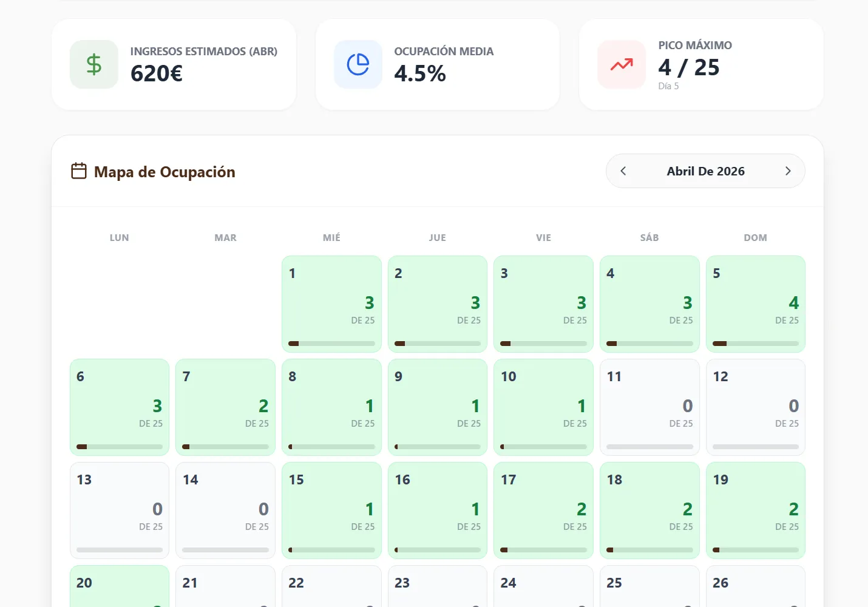Image resolution: width=868 pixels, height=607 pixels.
Task: Select day 1 in the occupancy calendar
Action: (331, 303)
